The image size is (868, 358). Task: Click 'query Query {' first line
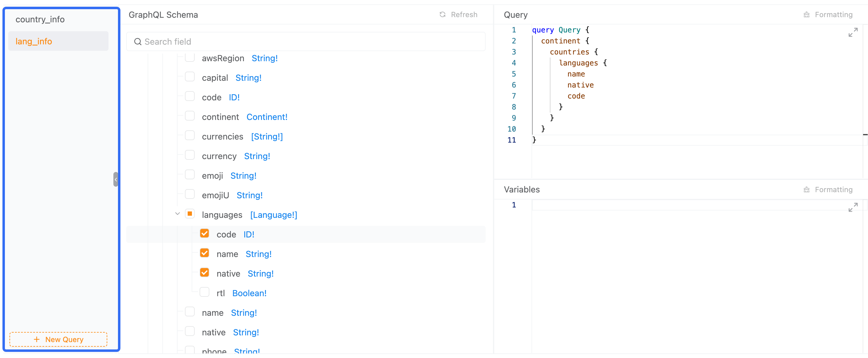[561, 30]
